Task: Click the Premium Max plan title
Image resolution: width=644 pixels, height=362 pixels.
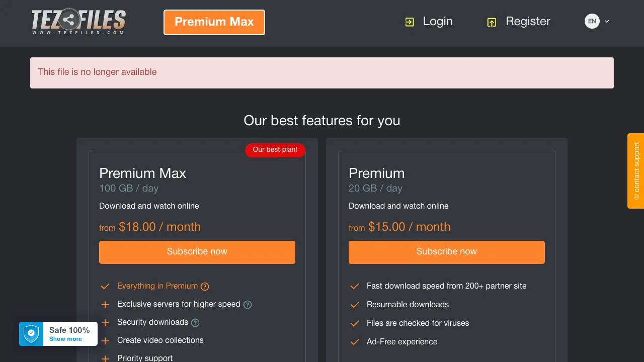Action: coord(142,173)
